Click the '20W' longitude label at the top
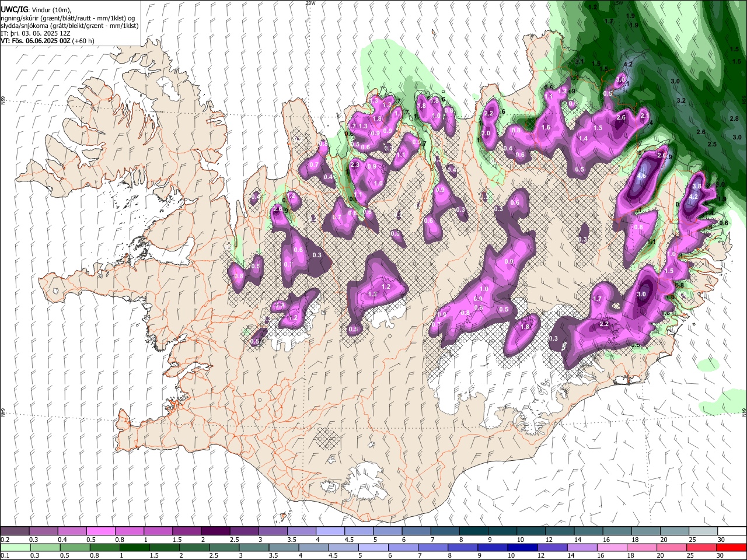747x560 pixels. tap(310, 3)
